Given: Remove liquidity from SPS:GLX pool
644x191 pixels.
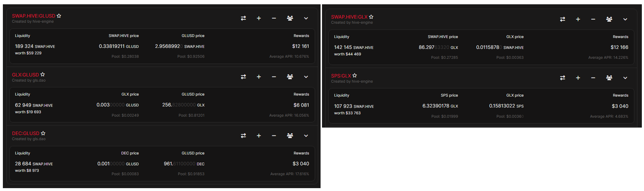Looking at the screenshot, I should tap(593, 78).
